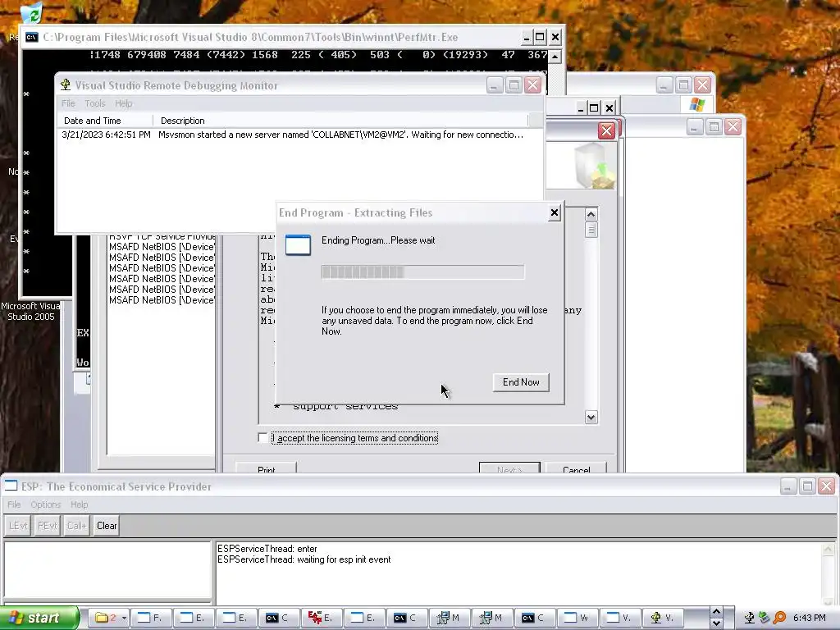Screen dimensions: 840x630
Task: Click the PerfMtr.exe console title icon
Action: (32, 37)
